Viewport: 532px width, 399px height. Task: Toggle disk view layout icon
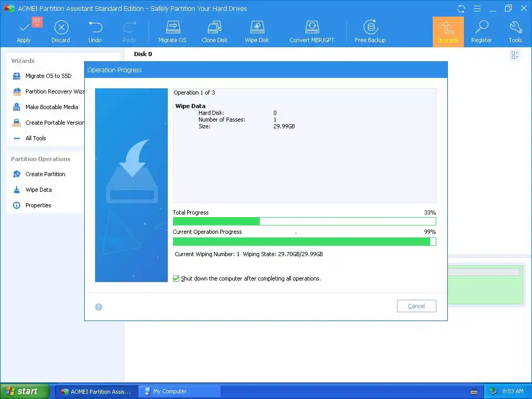pos(515,55)
